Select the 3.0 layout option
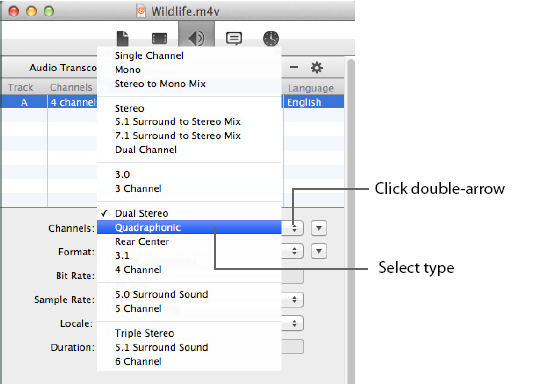The height and width of the screenshot is (385, 533). point(189,174)
